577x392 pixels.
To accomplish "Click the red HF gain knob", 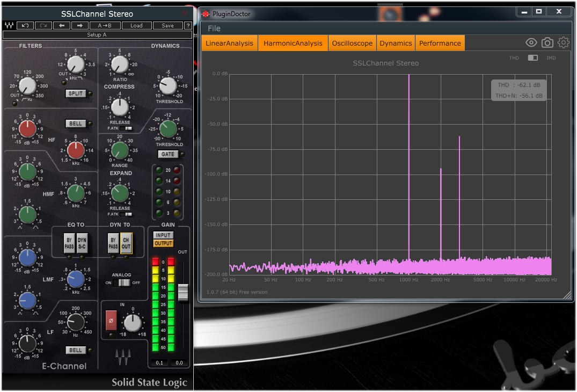I will click(x=27, y=129).
